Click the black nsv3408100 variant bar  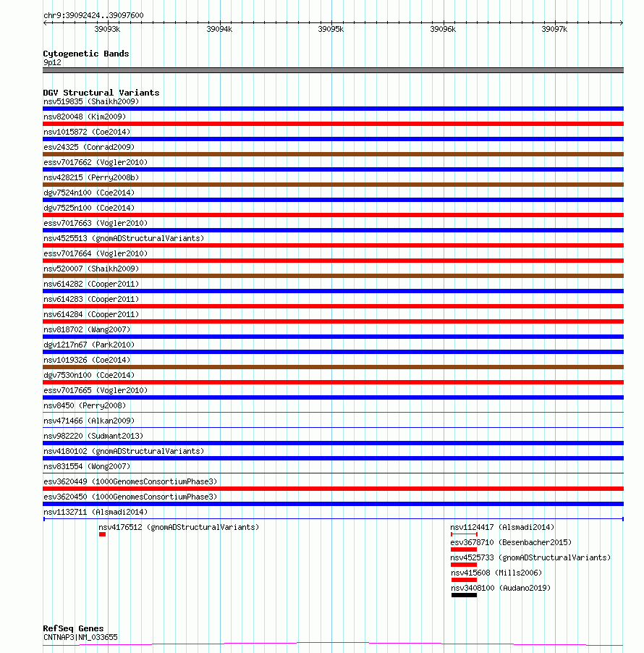click(464, 595)
